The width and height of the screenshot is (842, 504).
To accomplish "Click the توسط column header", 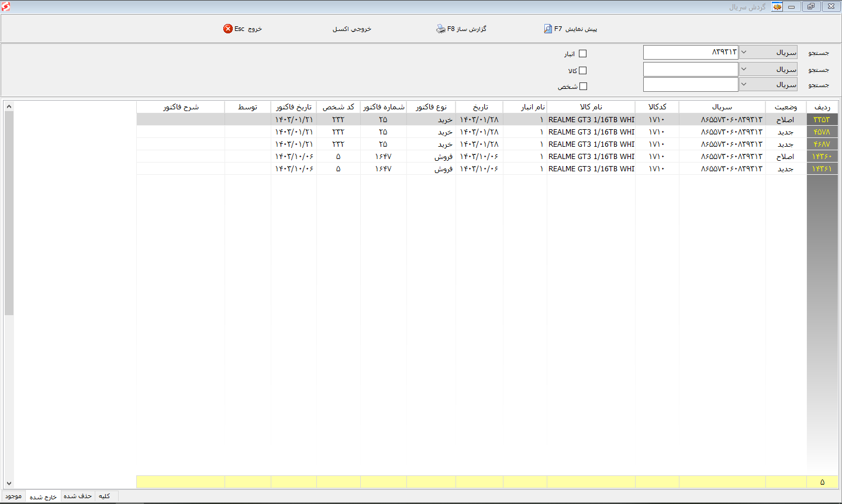I will click(x=248, y=107).
